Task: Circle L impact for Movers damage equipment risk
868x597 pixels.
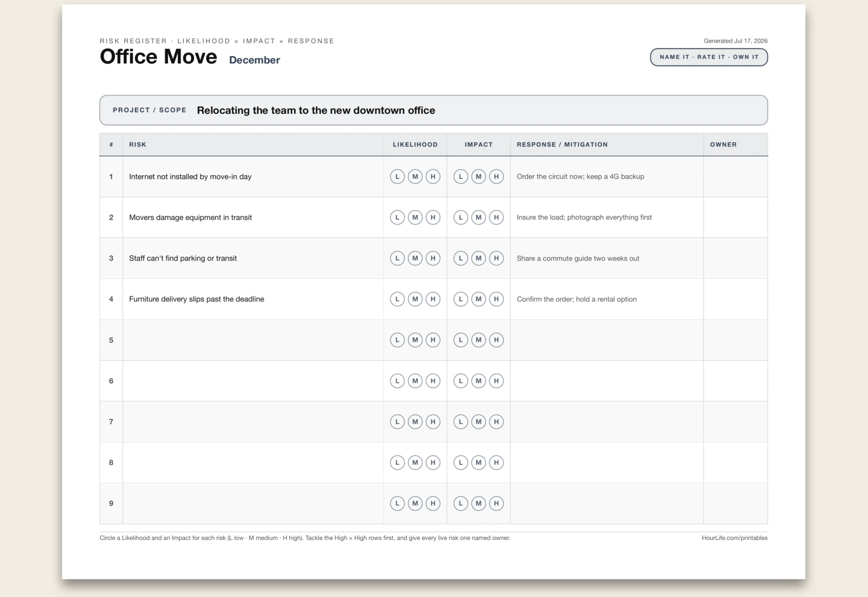Action: 461,217
